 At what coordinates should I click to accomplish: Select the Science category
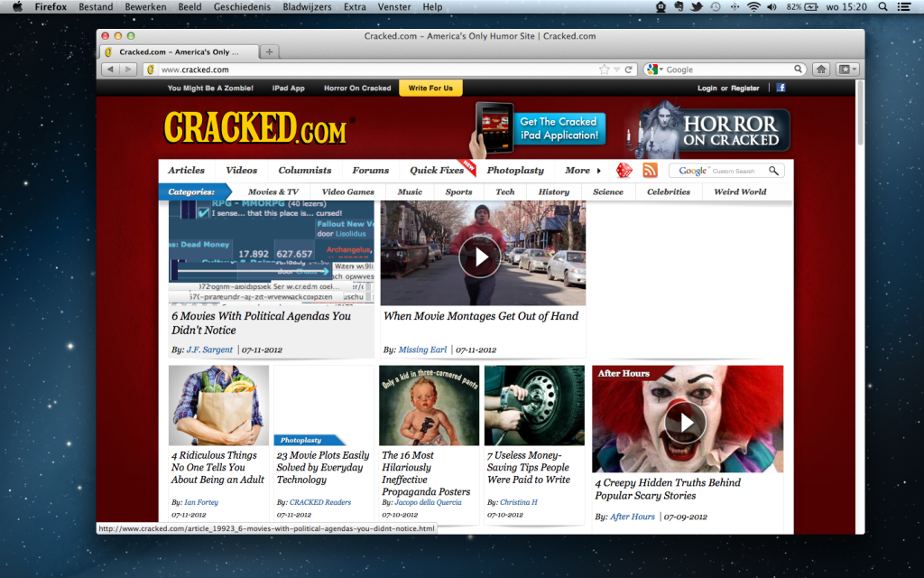click(608, 191)
